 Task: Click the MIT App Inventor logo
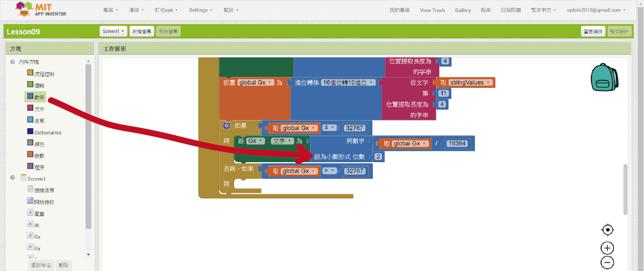(40, 10)
